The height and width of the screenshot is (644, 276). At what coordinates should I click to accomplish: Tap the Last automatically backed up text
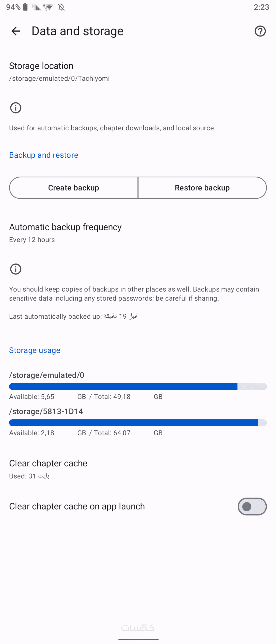pos(73,316)
